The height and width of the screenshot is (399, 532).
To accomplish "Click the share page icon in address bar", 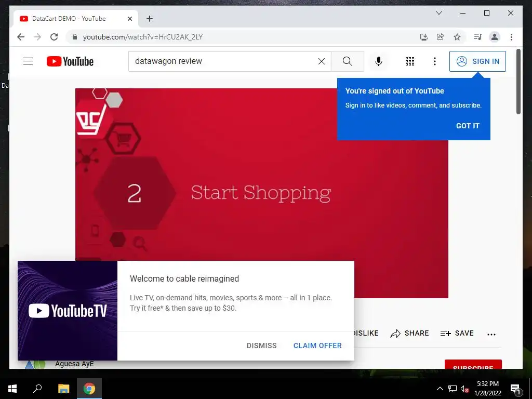I will point(441,37).
